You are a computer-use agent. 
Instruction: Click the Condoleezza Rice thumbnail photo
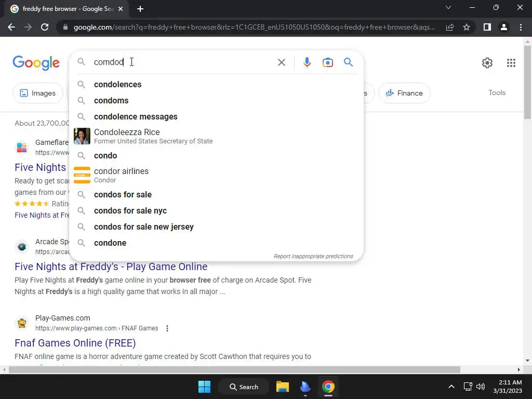(82, 136)
